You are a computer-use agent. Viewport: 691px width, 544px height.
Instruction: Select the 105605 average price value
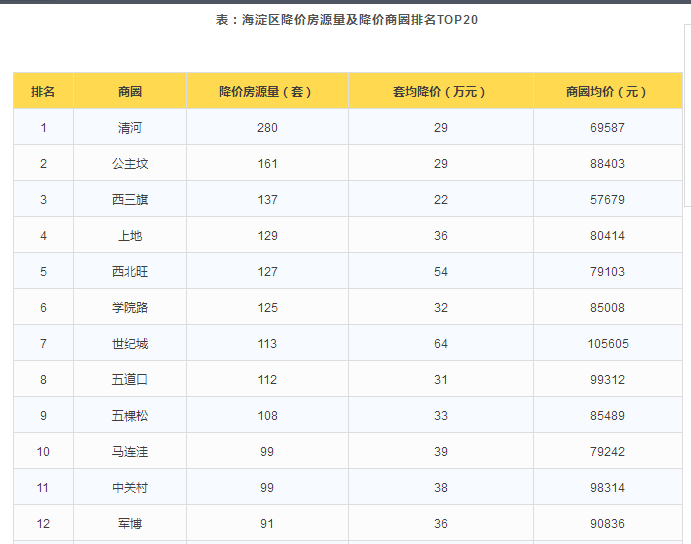(606, 343)
